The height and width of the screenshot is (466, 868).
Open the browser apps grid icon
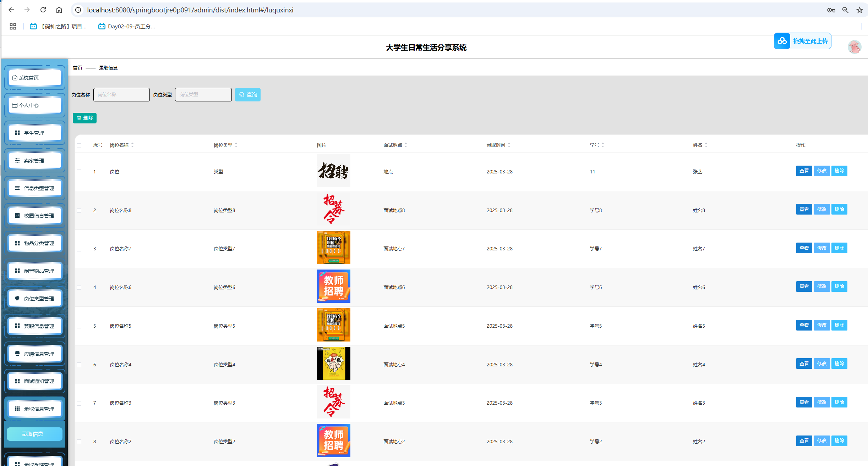[13, 26]
